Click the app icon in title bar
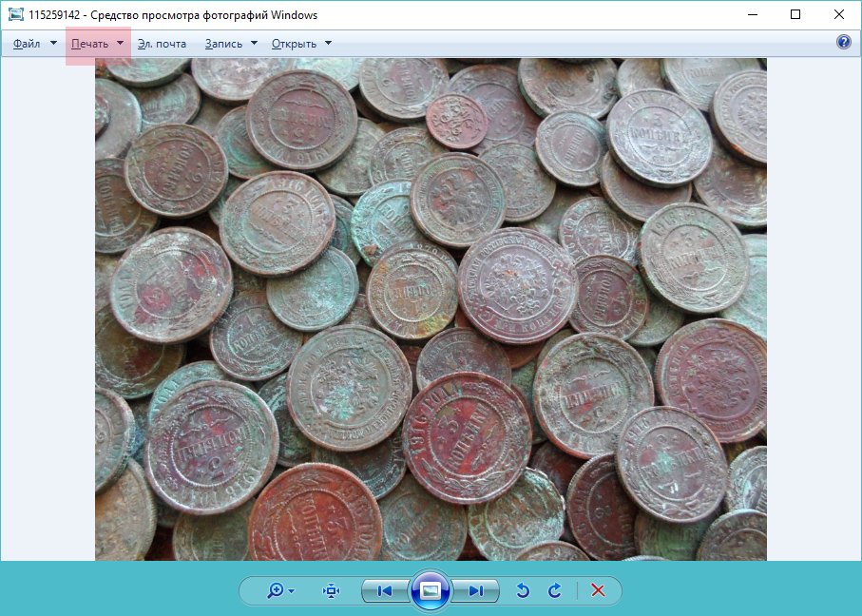The width and height of the screenshot is (862, 616). pyautogui.click(x=15, y=15)
